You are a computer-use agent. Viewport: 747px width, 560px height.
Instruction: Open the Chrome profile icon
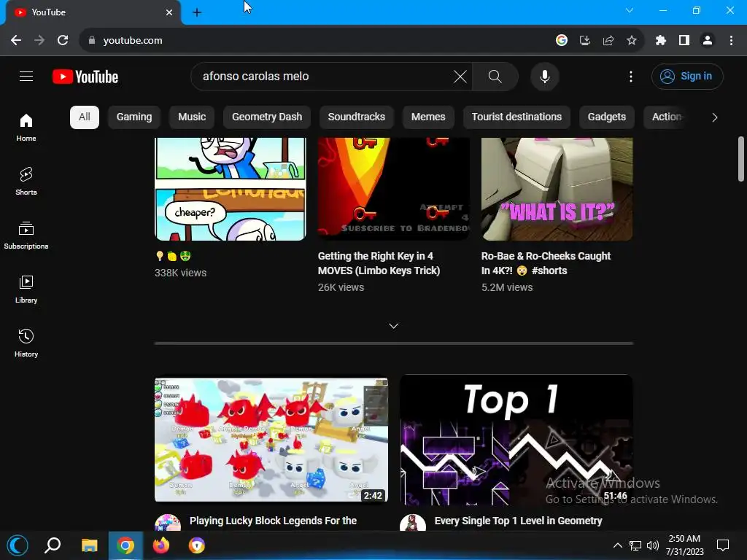point(708,41)
